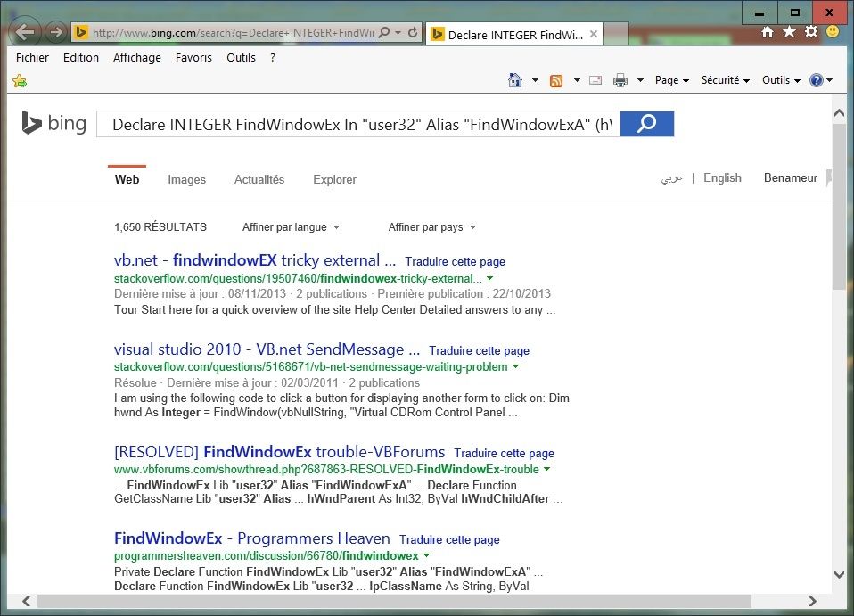
Task: Click the vertical scrollbar down arrow
Action: coord(839,574)
